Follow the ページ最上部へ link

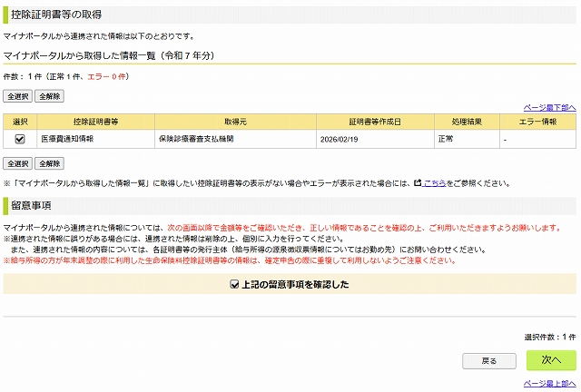(550, 384)
